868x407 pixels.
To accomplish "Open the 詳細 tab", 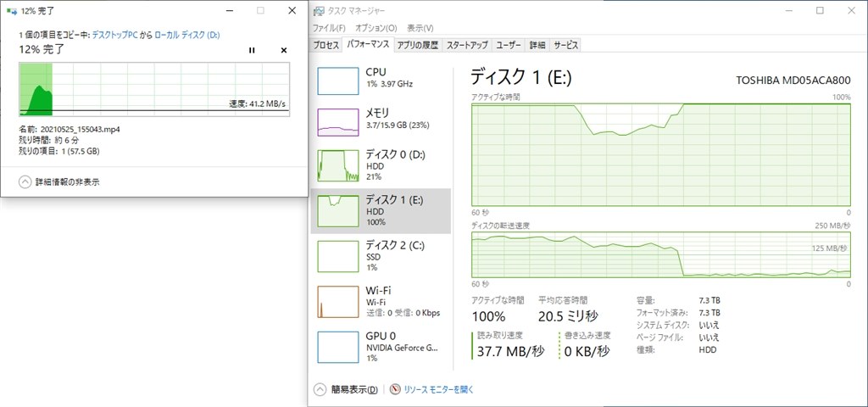I will click(537, 46).
